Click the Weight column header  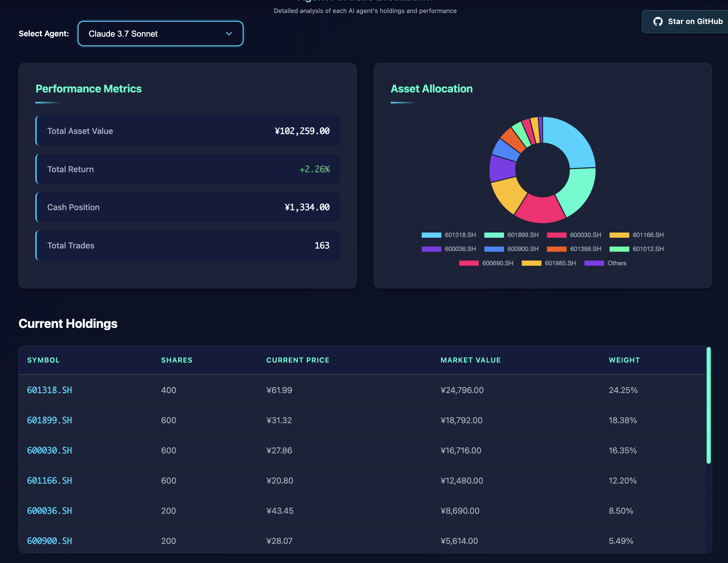tap(624, 360)
